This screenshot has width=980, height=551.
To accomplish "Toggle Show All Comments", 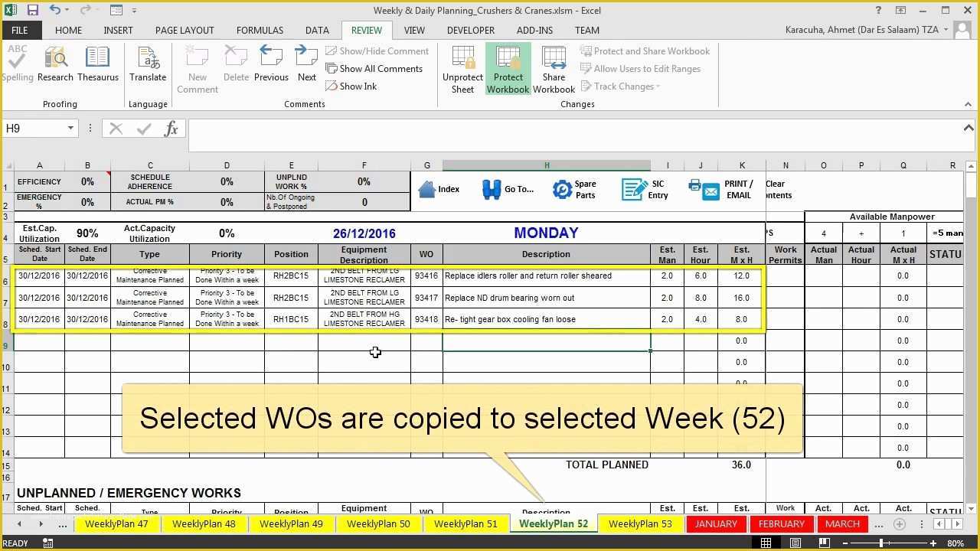I will click(374, 69).
